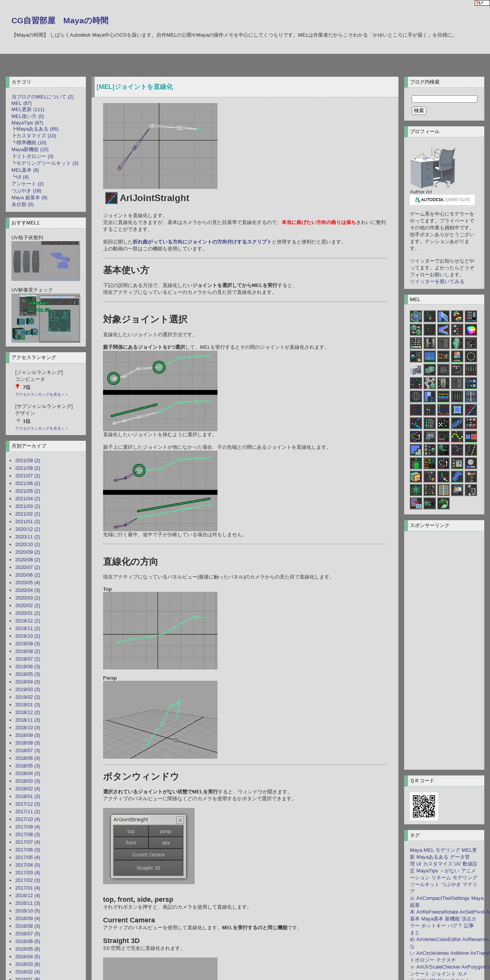Click the 検索 search button

419,111
